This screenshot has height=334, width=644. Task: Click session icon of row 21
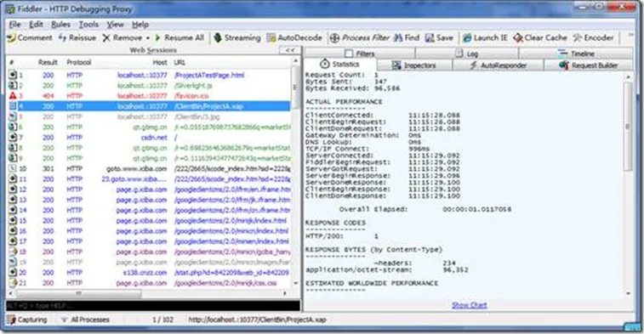(13, 283)
